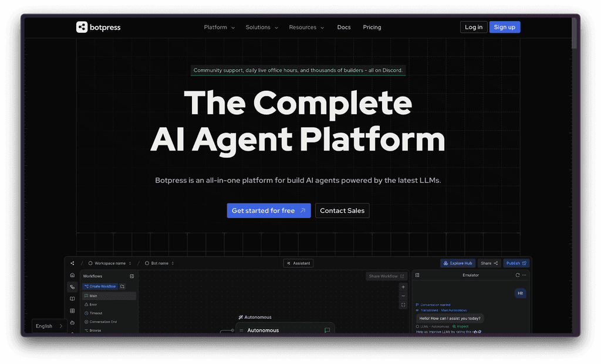Collapse the Workflows side panel
The height and width of the screenshot is (364, 601).
point(131,275)
